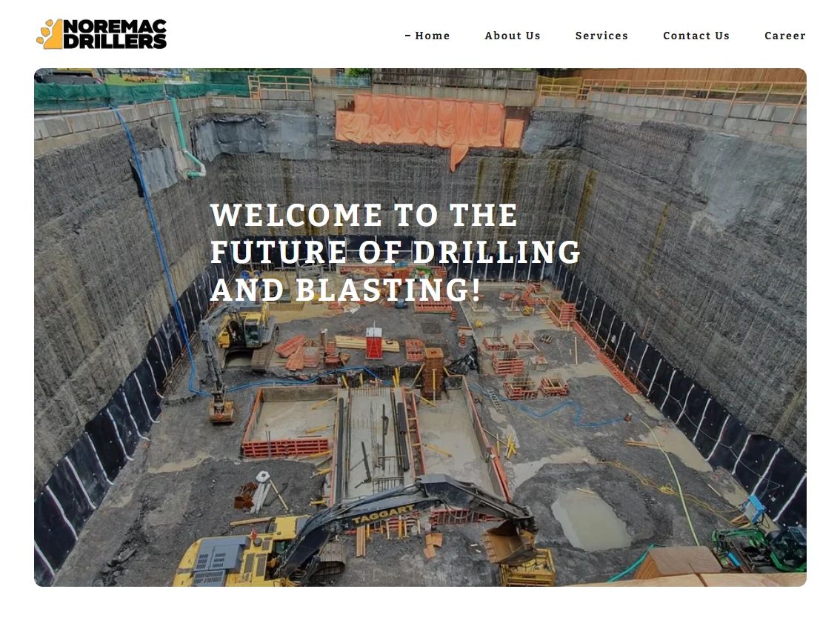Open the Services navigation link
The image size is (840, 629).
[601, 36]
